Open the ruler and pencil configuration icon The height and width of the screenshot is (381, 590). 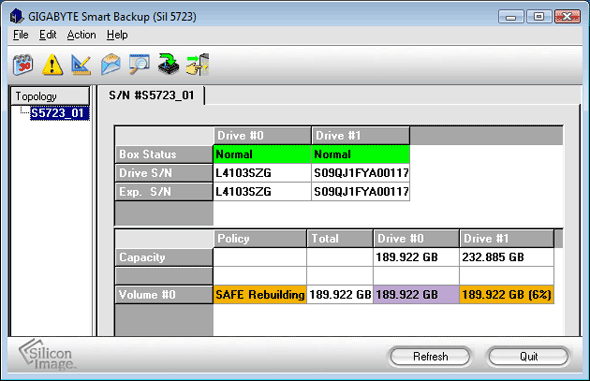pyautogui.click(x=81, y=65)
